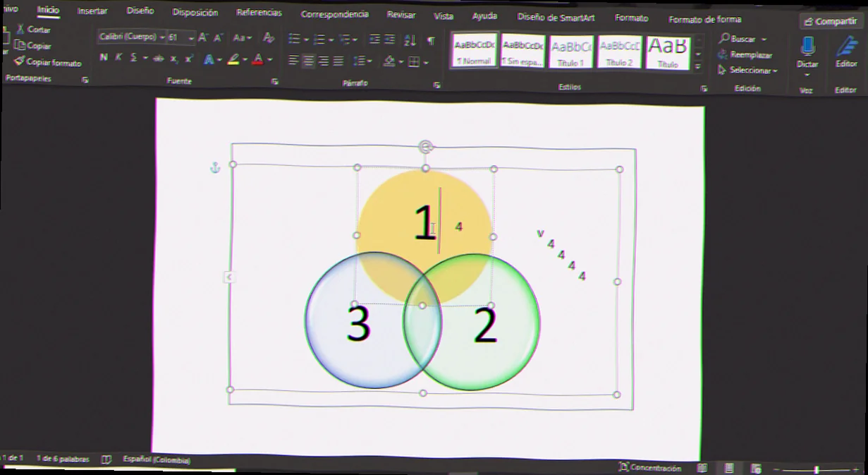Screen dimensions: 868x475
Task: Zoom out with minus button
Action: click(x=776, y=470)
